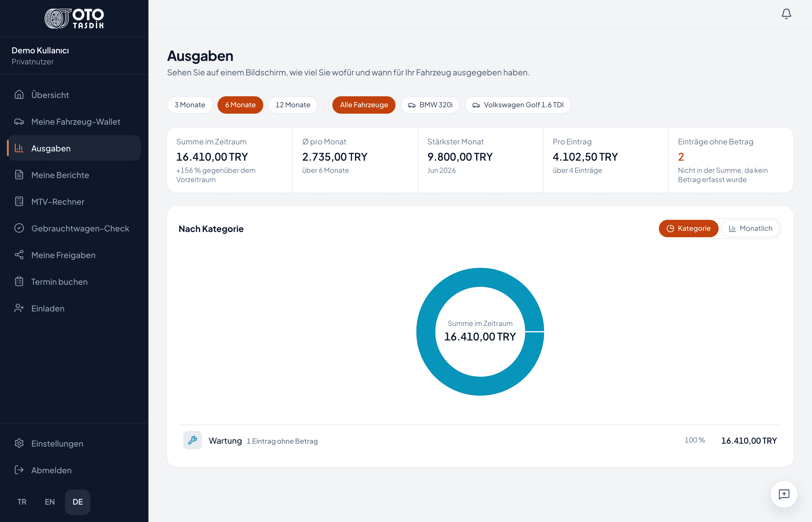
Task: Switch language to EN
Action: [x=50, y=502]
